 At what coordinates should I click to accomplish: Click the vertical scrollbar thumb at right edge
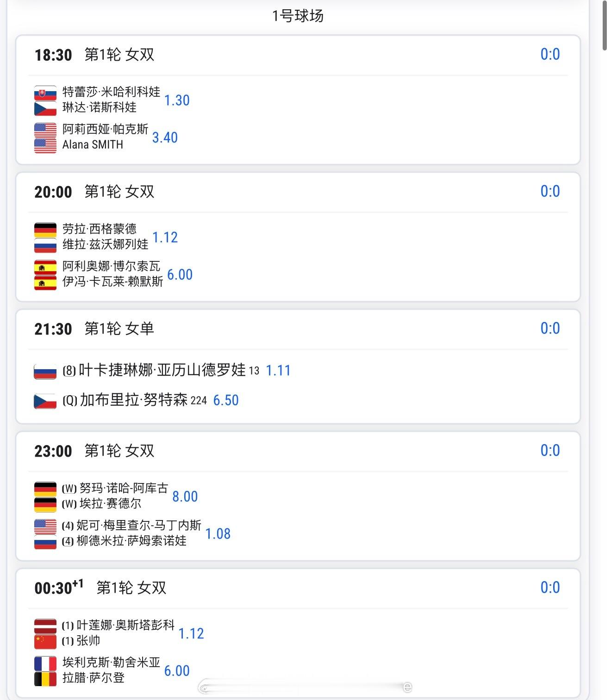point(605,25)
